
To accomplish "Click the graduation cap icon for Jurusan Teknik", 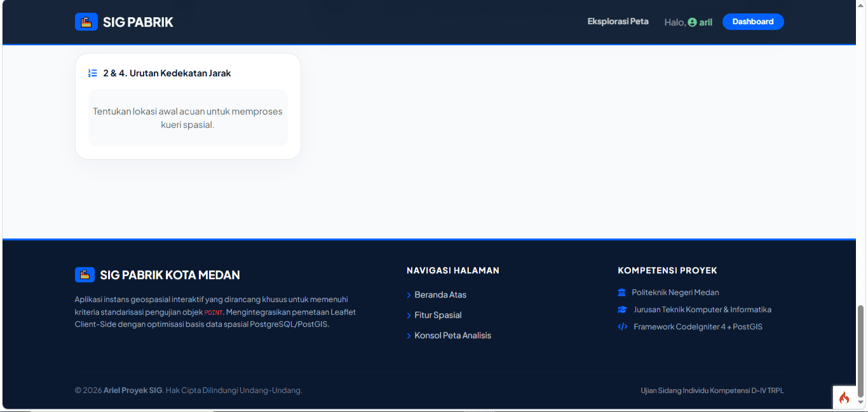I will 623,310.
